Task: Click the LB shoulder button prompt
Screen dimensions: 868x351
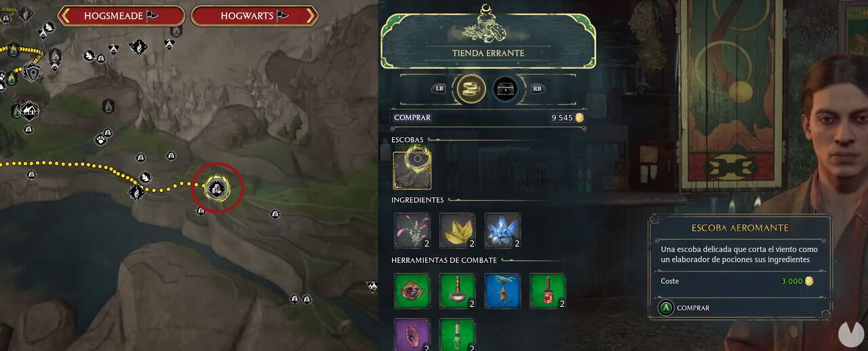Action: pos(439,88)
